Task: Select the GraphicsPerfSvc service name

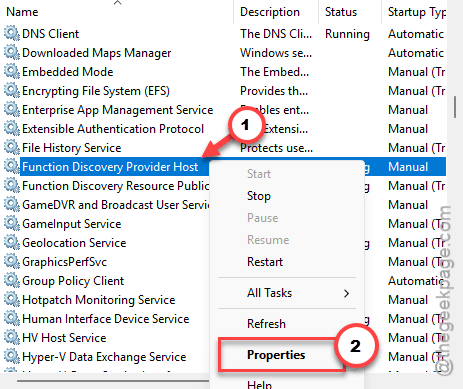Action: tap(64, 262)
